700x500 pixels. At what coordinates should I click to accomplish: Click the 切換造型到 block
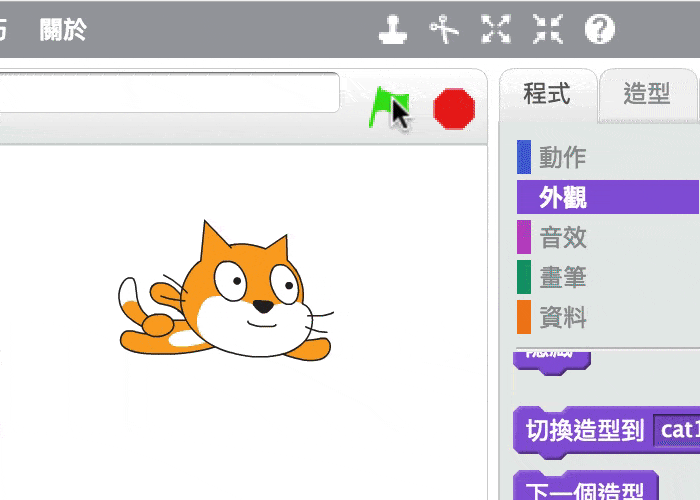tap(584, 430)
